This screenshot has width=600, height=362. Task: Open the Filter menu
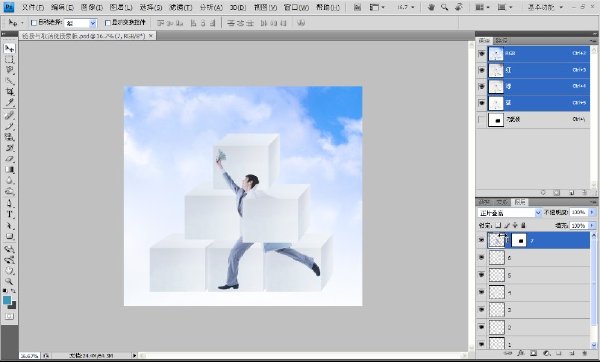point(180,7)
